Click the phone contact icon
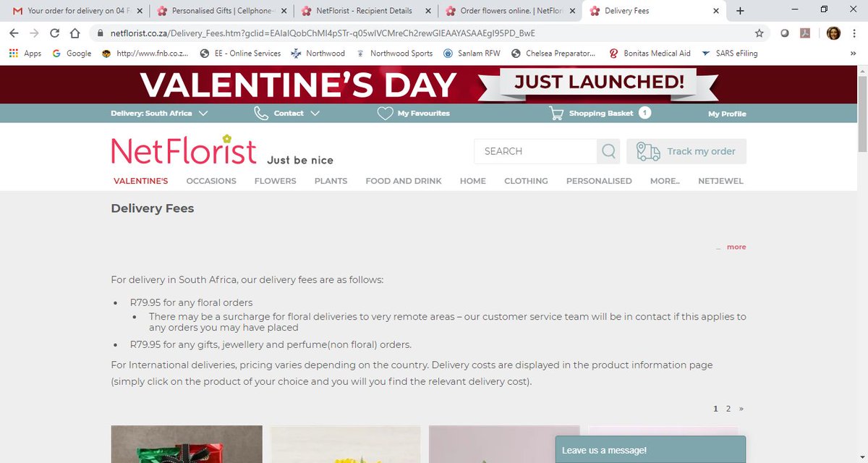Screen dimensions: 868x463 point(260,114)
